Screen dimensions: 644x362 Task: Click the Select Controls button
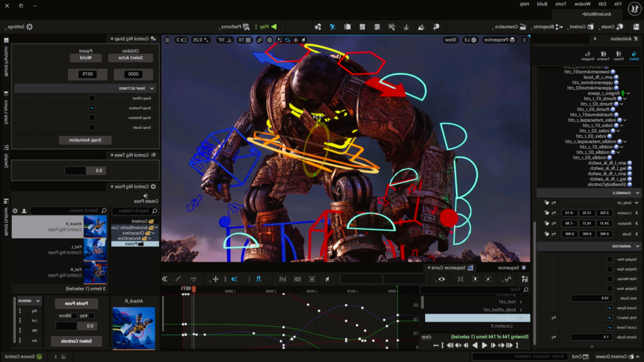(x=76, y=341)
